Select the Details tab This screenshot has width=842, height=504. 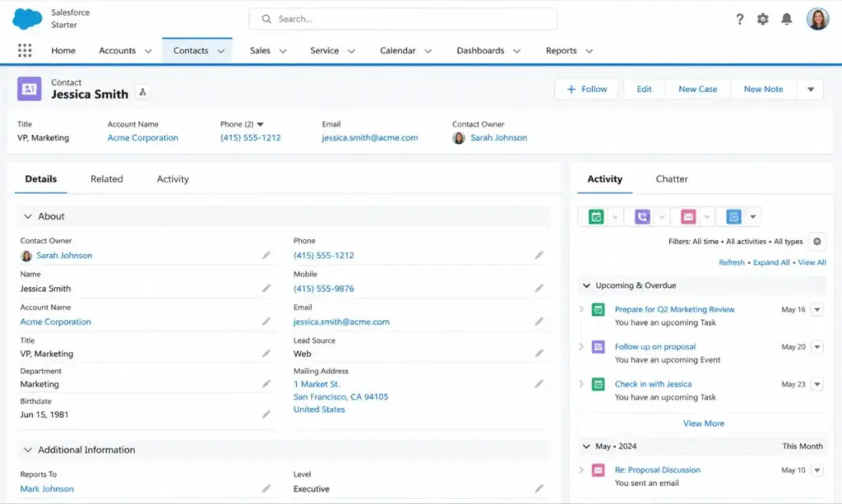[41, 178]
